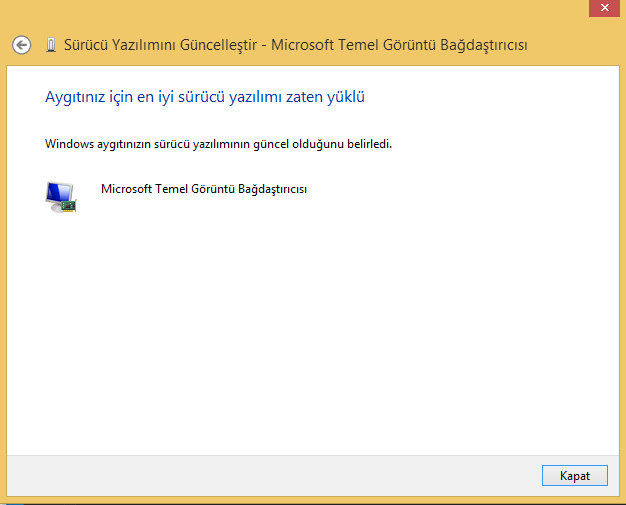
Task: Select the heading 'Aygıtınız için en iyi sürücü yazılımı zaten yüklü'
Action: pyautogui.click(x=205, y=97)
